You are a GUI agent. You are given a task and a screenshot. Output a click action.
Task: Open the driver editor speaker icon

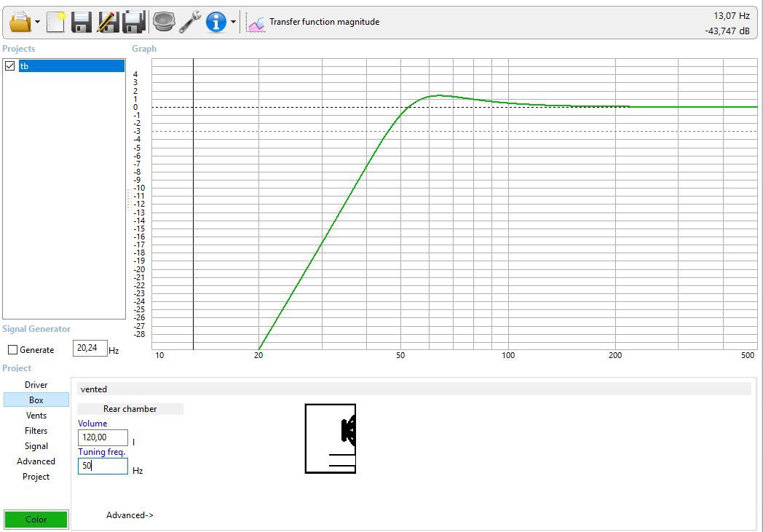(x=164, y=22)
